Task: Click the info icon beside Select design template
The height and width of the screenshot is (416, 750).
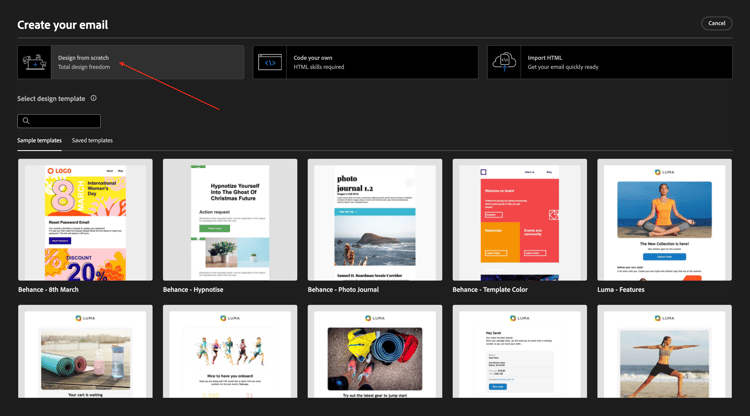Action: click(x=94, y=98)
